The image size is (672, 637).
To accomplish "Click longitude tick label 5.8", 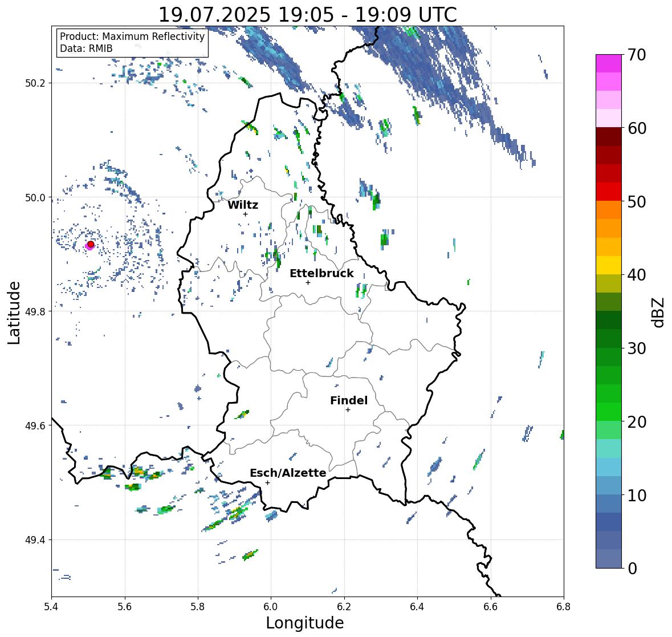I will 198,606.
